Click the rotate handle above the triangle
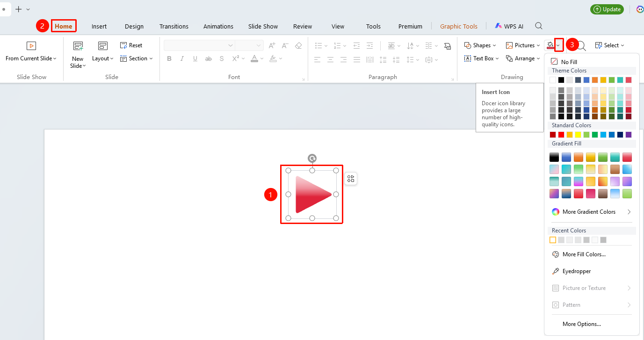 pyautogui.click(x=312, y=159)
